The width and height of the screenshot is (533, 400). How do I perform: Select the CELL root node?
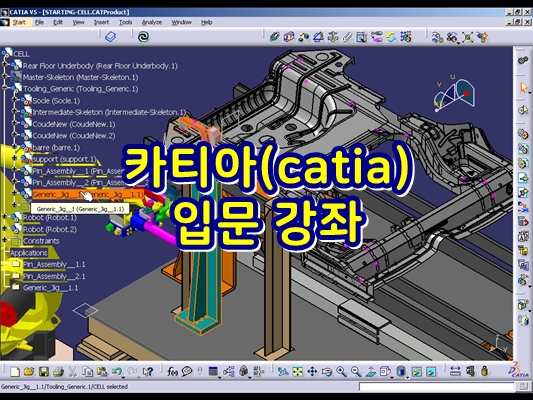[x=21, y=54]
